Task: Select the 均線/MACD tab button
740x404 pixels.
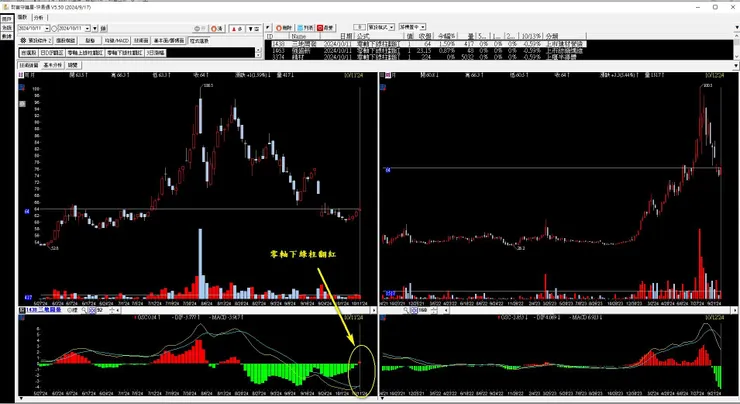Action: tap(117, 41)
